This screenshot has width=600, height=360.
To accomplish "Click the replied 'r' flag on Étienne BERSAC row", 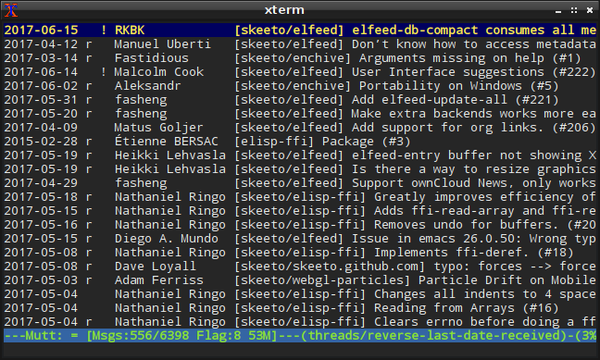I will [89, 141].
